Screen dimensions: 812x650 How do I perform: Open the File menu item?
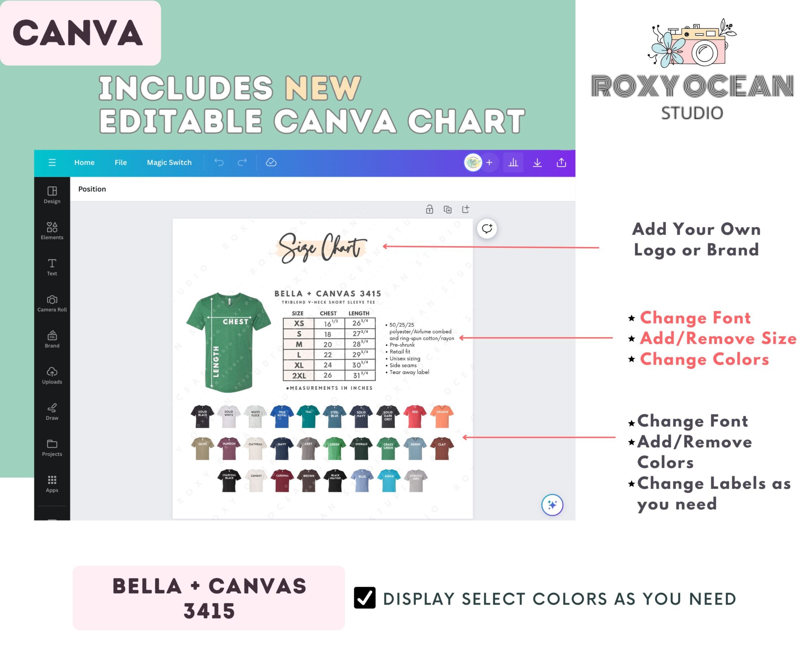(121, 162)
